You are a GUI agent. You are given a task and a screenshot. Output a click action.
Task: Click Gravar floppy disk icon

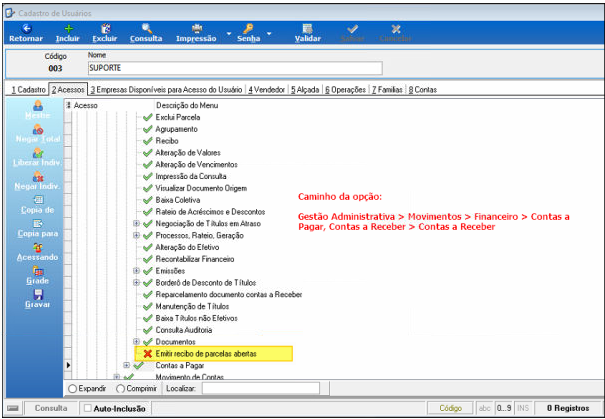pyautogui.click(x=38, y=294)
